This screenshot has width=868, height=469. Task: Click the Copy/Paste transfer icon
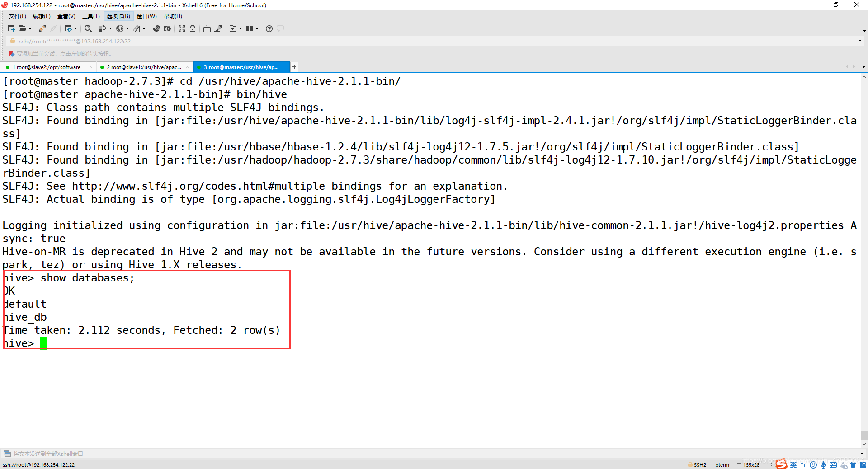pos(103,28)
